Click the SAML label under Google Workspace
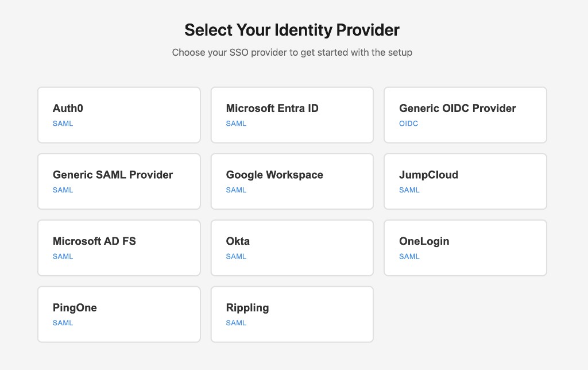588x370 pixels. click(x=236, y=190)
